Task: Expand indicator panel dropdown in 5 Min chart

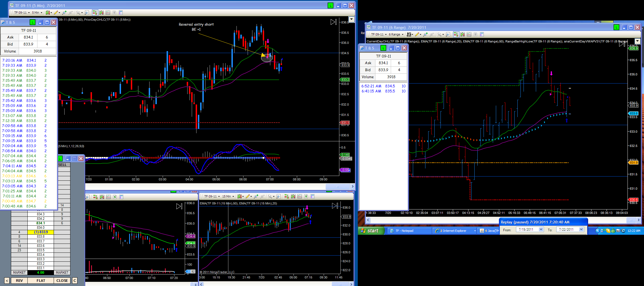Action: pos(352,20)
